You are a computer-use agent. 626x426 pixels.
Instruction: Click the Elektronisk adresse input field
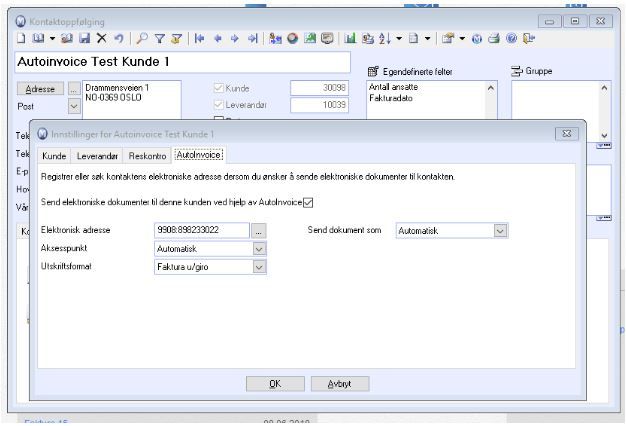pyautogui.click(x=202, y=230)
